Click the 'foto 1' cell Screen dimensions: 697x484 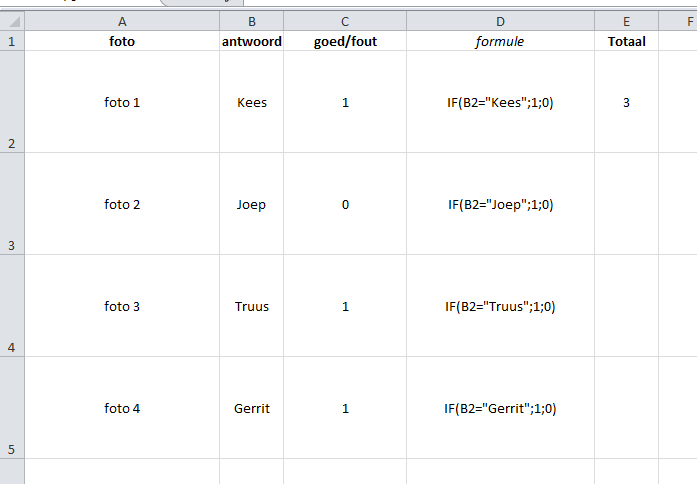[122, 102]
